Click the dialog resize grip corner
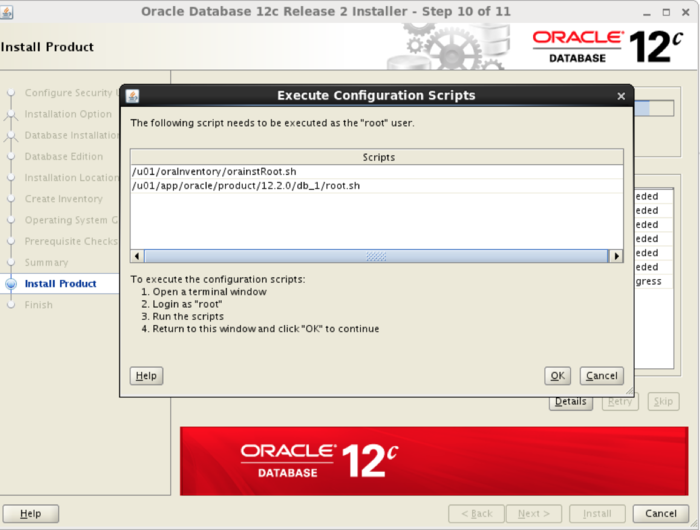Screen dimensions: 700x530 [x=629, y=392]
